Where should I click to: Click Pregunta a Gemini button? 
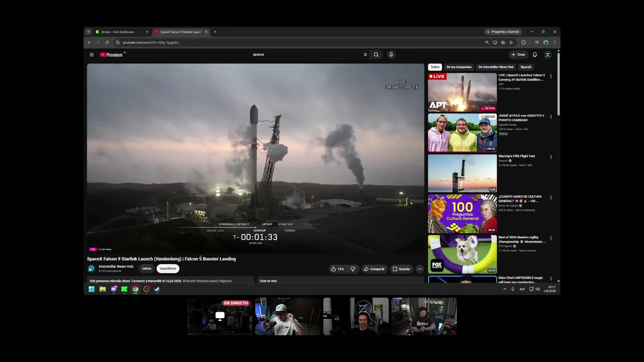503,32
